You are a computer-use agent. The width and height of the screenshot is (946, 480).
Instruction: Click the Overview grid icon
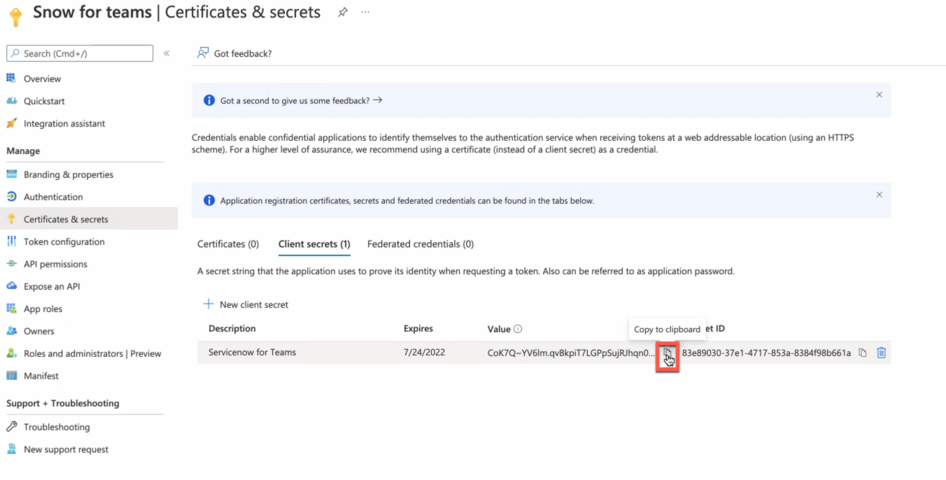click(x=11, y=78)
